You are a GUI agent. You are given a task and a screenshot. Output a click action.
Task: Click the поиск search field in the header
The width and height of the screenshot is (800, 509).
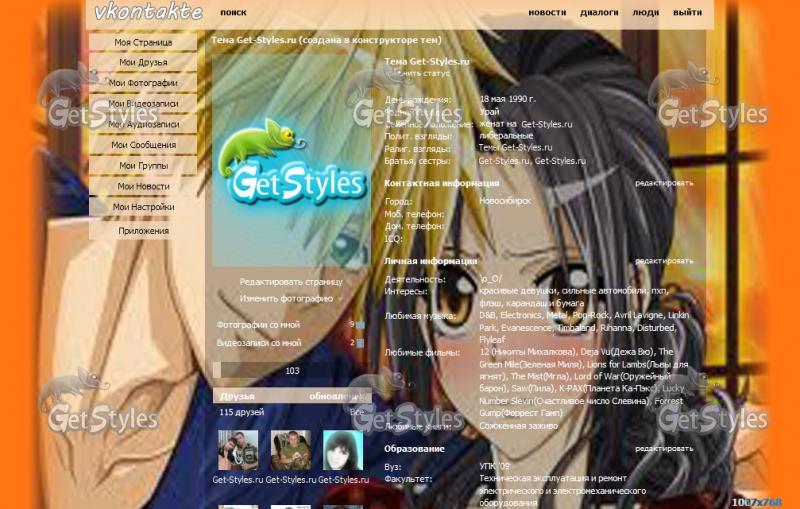click(x=233, y=13)
